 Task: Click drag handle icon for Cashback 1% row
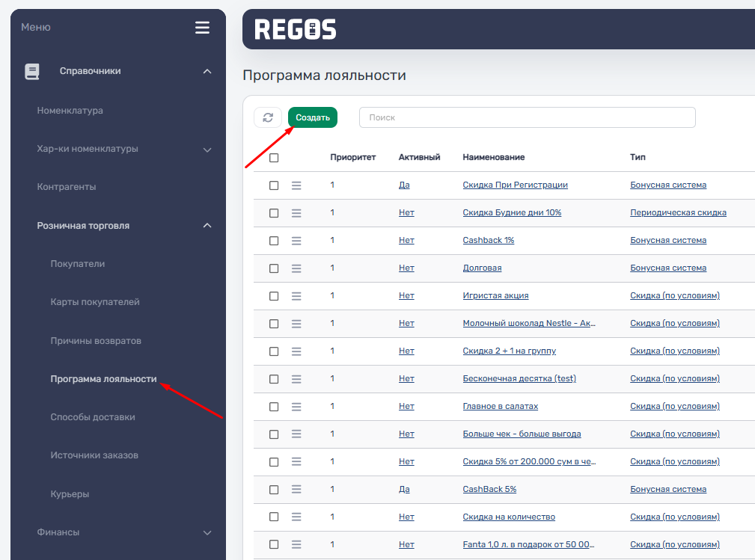tap(296, 241)
